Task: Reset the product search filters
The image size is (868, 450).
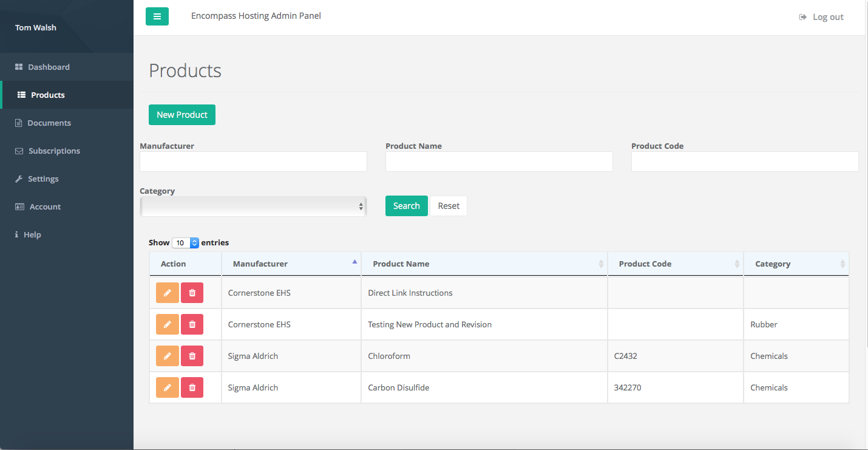Action: tap(449, 206)
